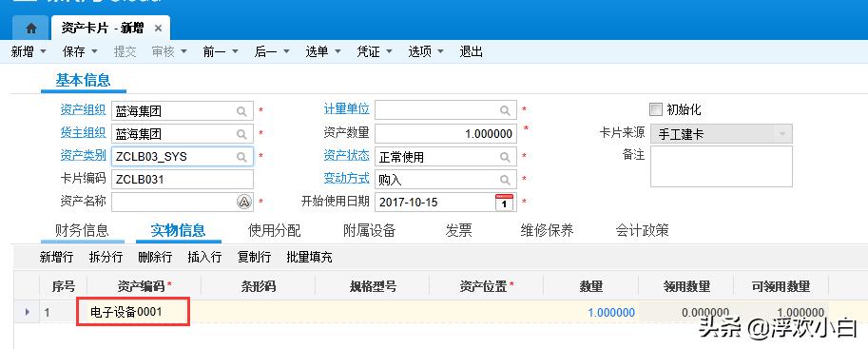The image size is (868, 349).
Task: Click the 数量 value 1.000000 in row 1
Action: [611, 313]
